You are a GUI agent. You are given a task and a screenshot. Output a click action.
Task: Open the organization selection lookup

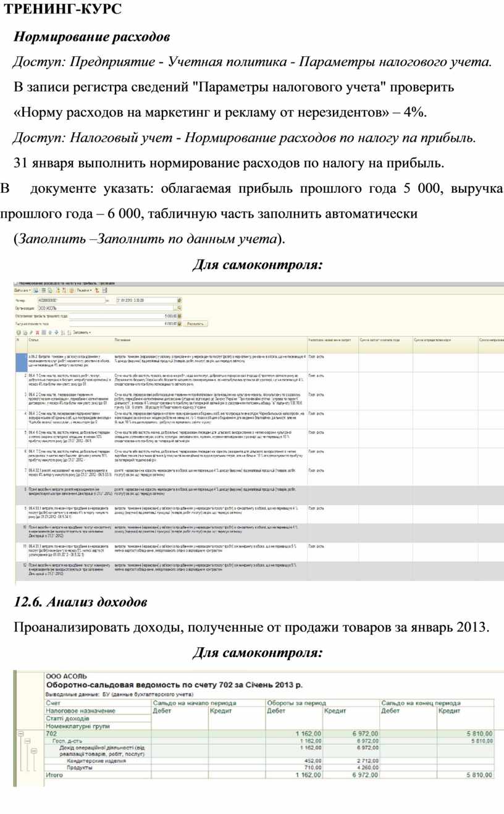[179, 307]
